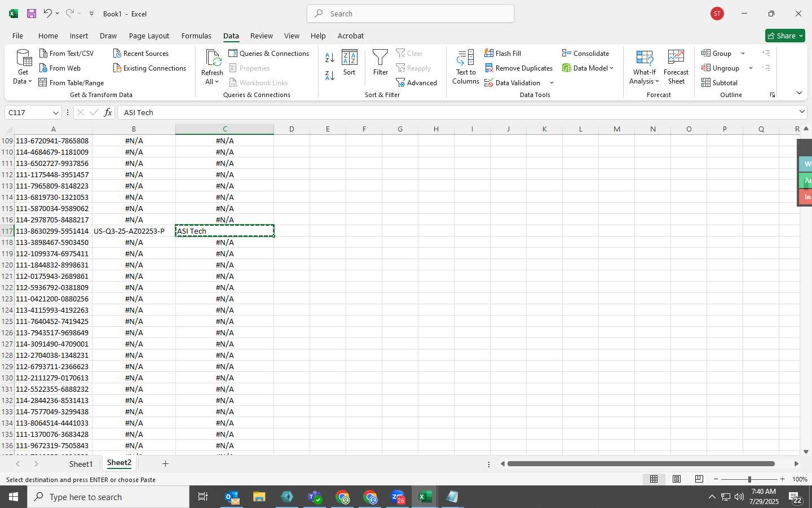Image resolution: width=812 pixels, height=508 pixels.
Task: Click Text to Columns
Action: pos(466,67)
